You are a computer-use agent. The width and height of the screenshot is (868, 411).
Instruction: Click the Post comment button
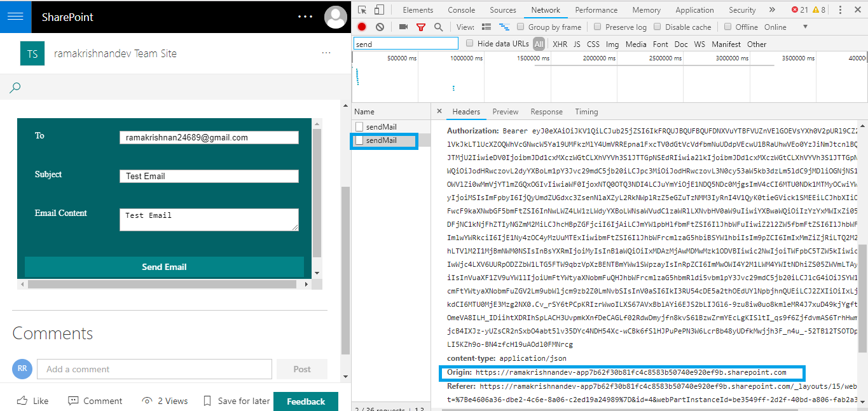(x=302, y=369)
